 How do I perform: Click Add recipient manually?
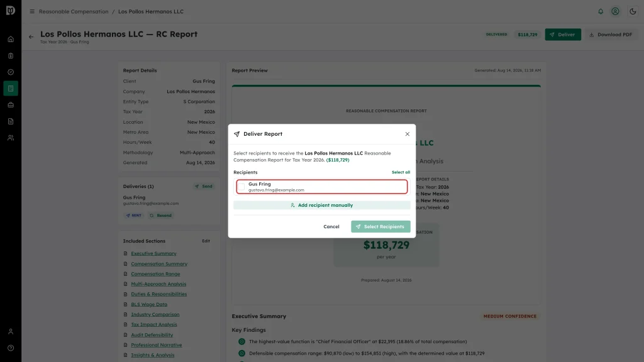(322, 206)
